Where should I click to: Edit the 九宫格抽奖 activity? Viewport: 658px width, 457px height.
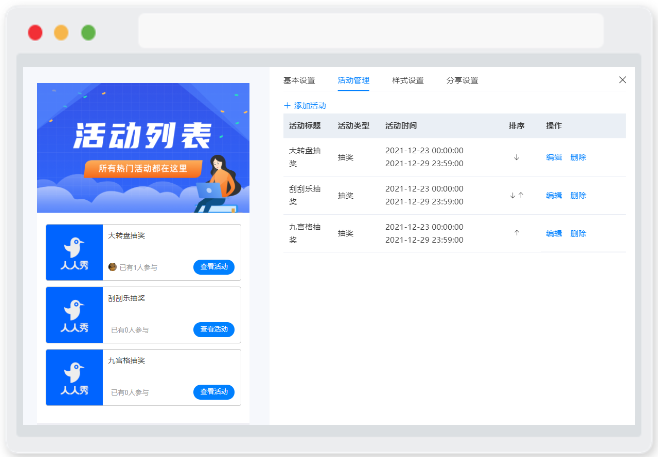(554, 233)
